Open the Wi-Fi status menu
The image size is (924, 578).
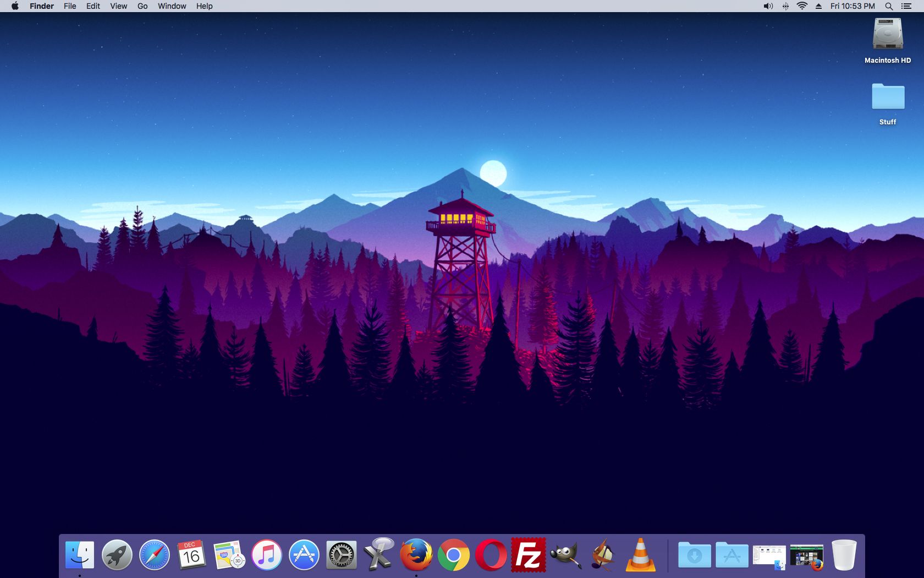coord(802,6)
